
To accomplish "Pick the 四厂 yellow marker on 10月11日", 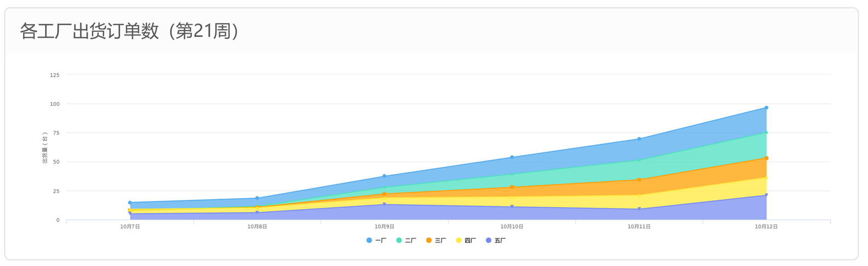I will (639, 195).
